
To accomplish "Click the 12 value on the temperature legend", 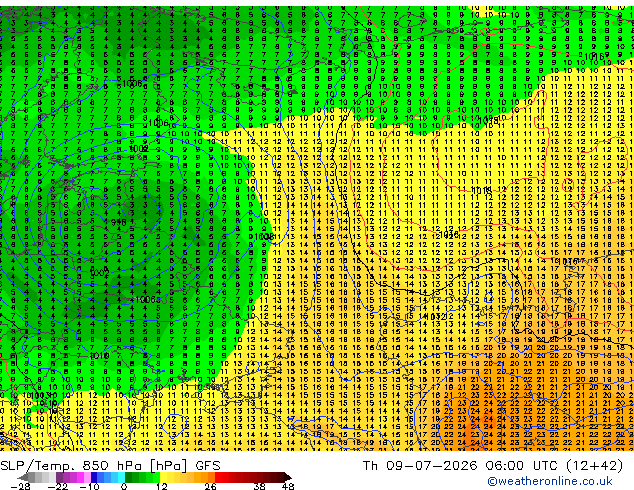I will (162, 486).
